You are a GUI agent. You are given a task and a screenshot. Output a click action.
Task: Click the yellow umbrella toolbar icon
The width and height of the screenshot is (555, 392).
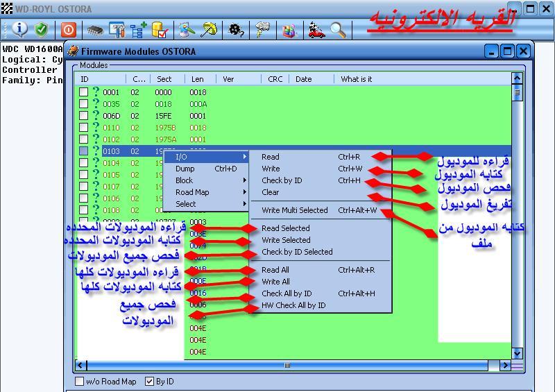click(x=209, y=30)
